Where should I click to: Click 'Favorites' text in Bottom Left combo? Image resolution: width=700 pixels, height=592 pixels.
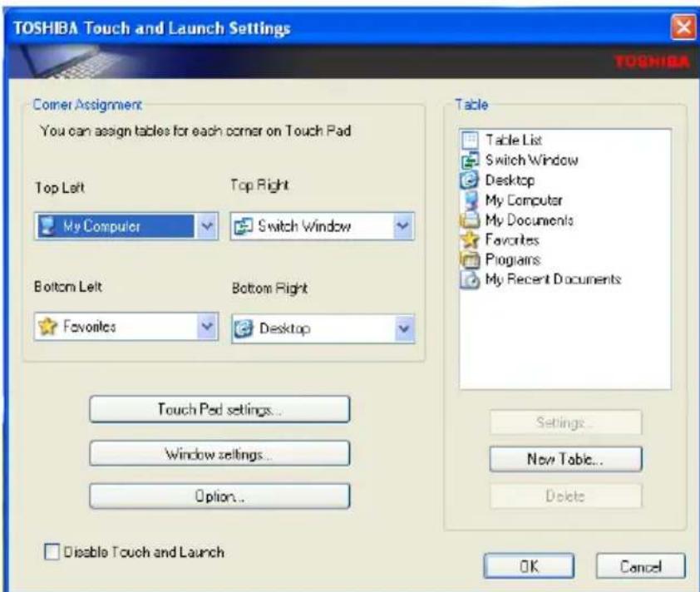click(89, 327)
